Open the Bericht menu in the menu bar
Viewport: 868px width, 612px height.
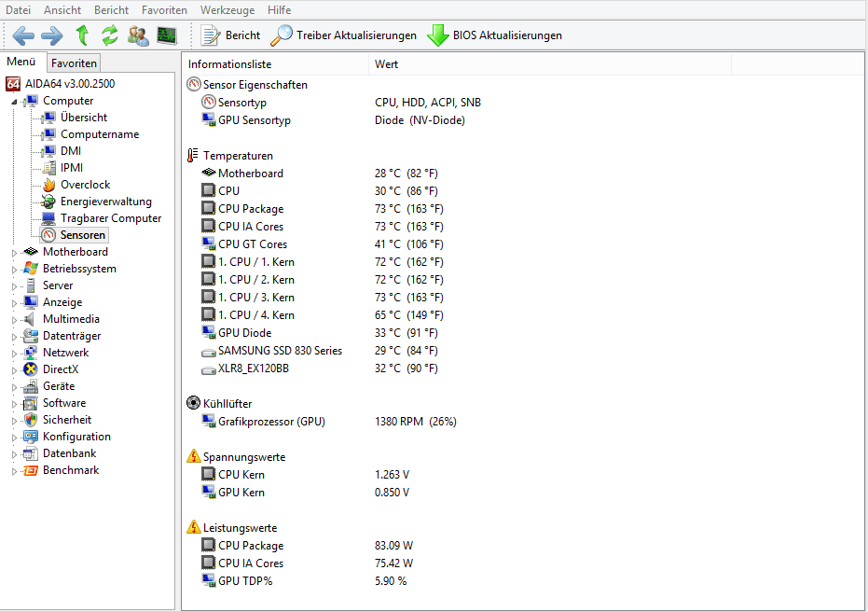[x=111, y=10]
